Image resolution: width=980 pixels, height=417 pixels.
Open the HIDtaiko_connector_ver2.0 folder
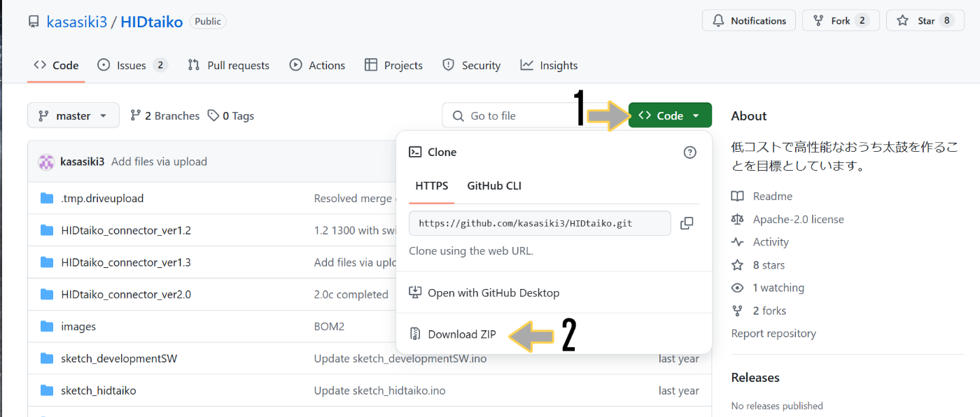point(126,295)
